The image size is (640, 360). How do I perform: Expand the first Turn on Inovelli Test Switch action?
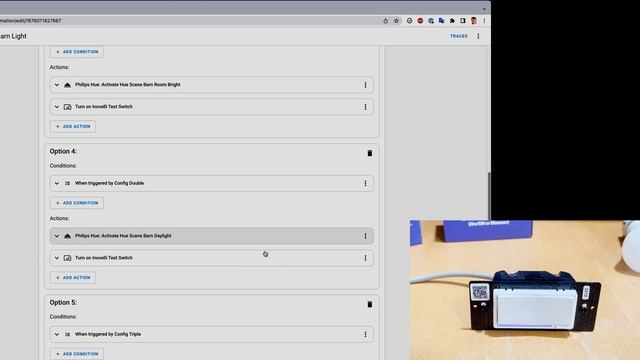57,107
